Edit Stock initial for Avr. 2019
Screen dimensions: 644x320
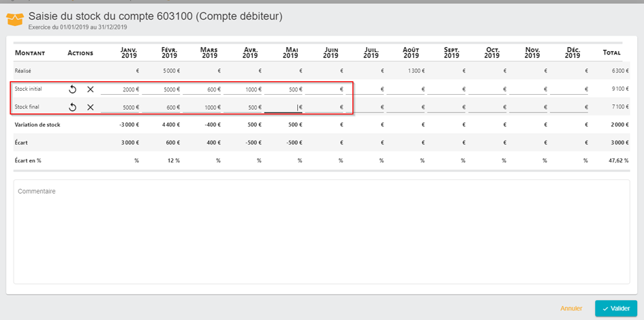tap(243, 89)
